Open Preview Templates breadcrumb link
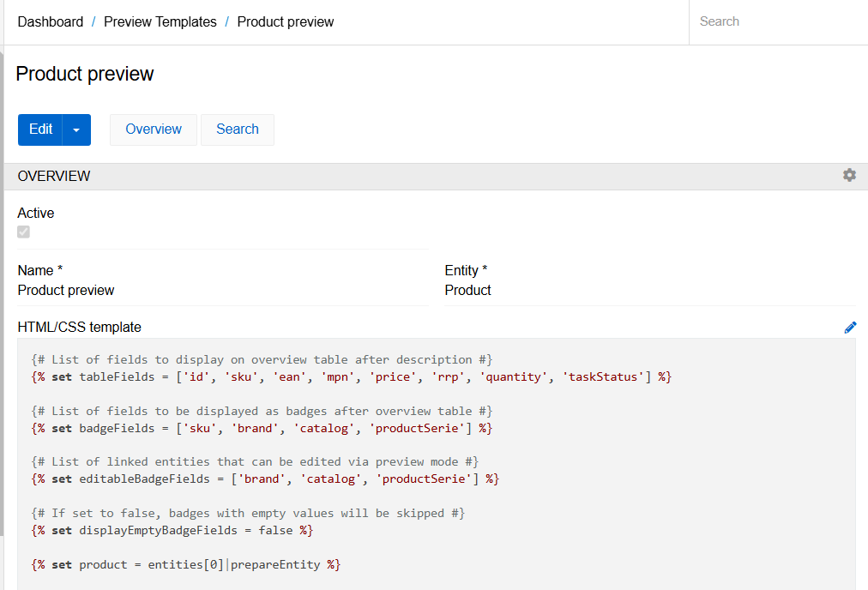 click(x=160, y=22)
